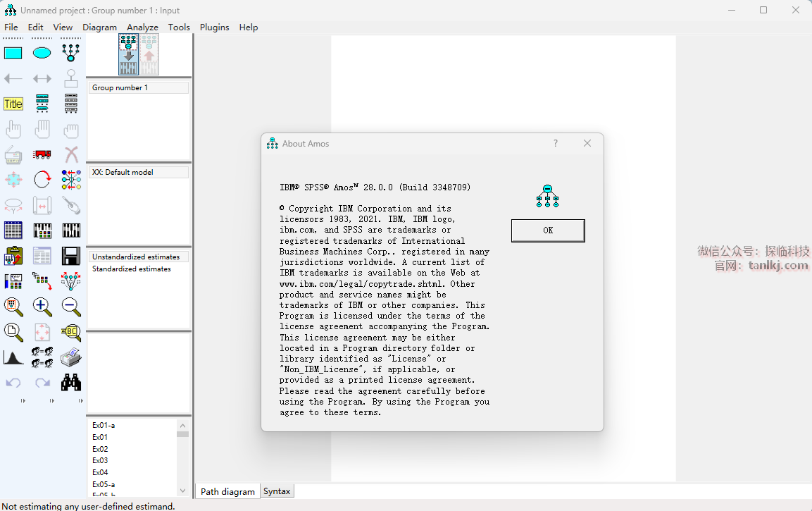Select the zoom in on area magnifier
812x511 pixels.
point(13,307)
